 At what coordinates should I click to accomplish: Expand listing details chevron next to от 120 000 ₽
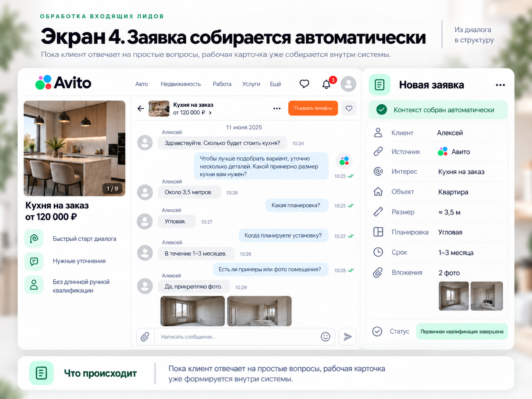(210, 113)
